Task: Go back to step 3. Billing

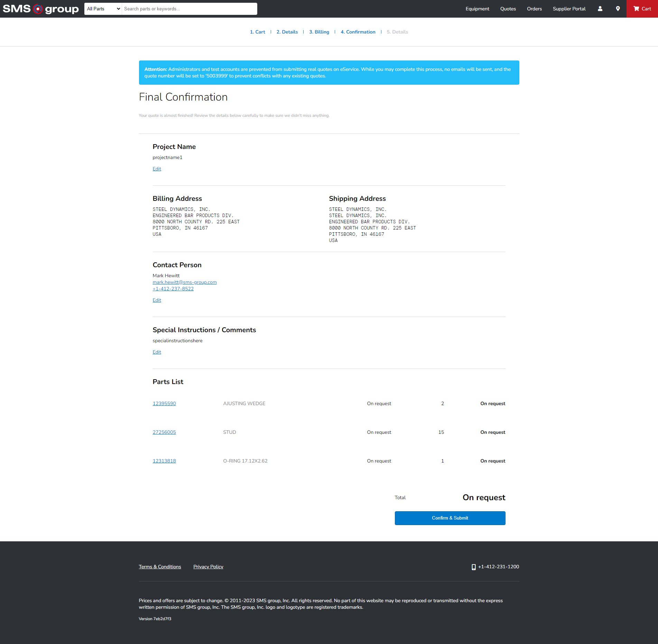Action: click(x=319, y=32)
